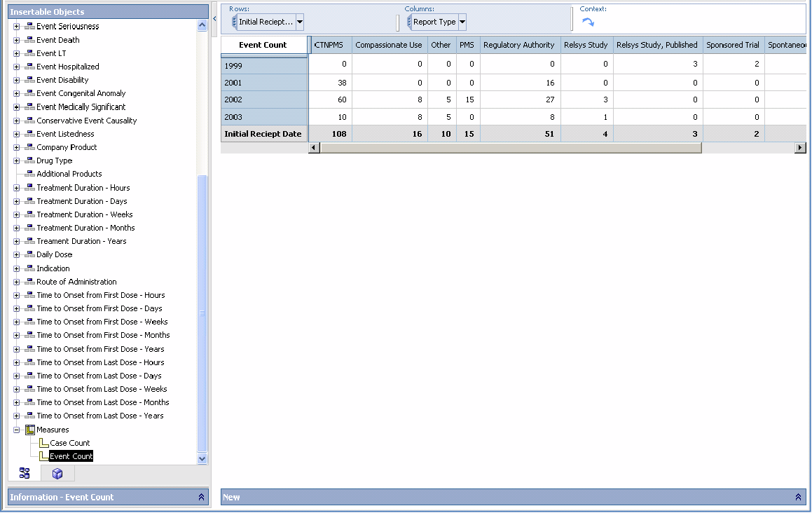Screen dimensions: 812x513
Task: Click the 108 total under CTNPMS
Action: click(331, 134)
